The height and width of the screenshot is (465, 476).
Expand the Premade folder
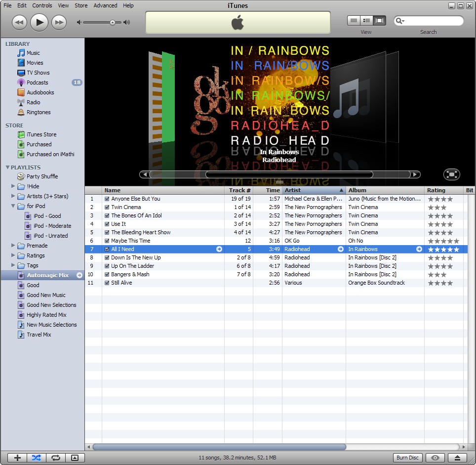click(x=13, y=245)
